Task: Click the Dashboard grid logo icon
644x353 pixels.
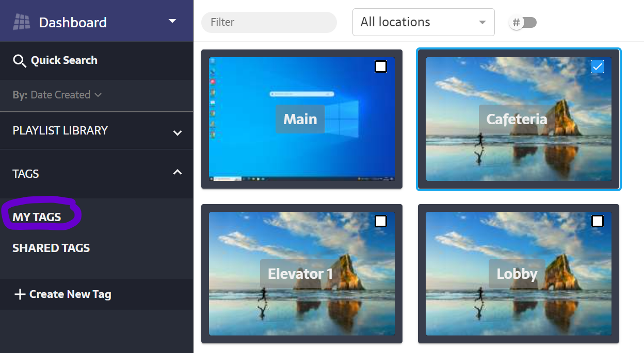Action: coord(22,22)
